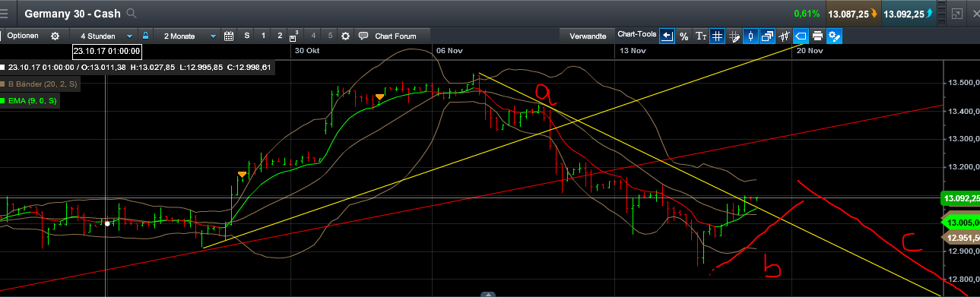980x297 pixels.
Task: Open the Chart Forum
Action: 395,36
